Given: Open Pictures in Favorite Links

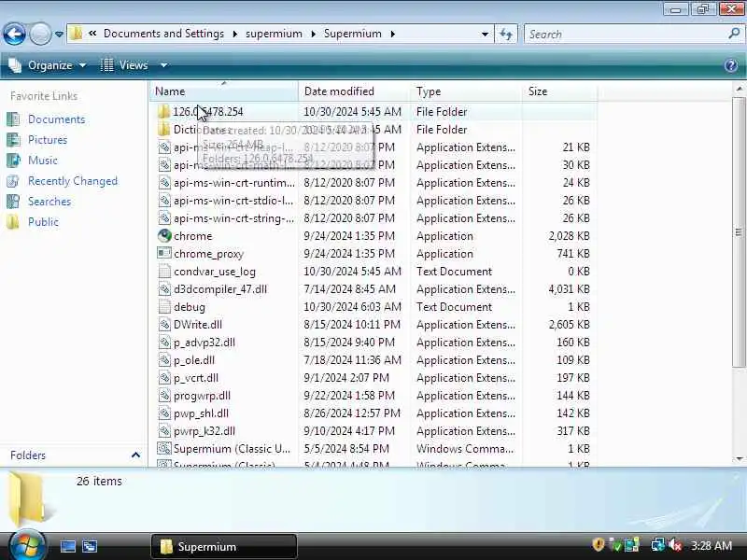Looking at the screenshot, I should (48, 140).
